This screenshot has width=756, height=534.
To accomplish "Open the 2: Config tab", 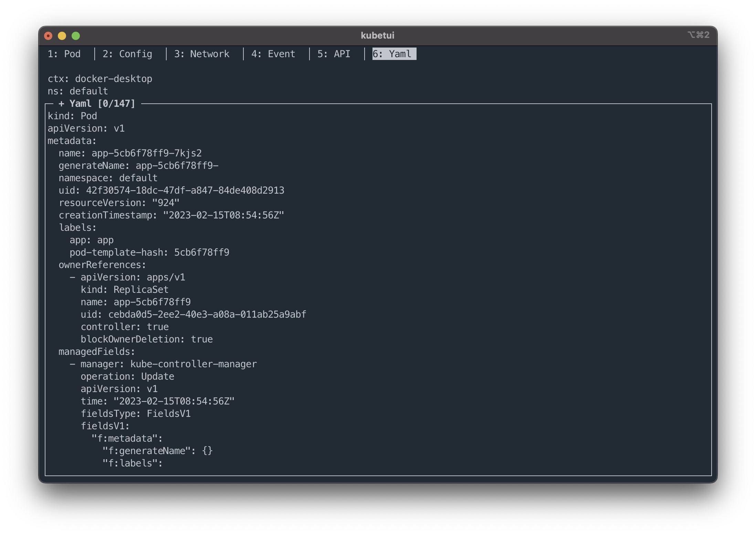I will [127, 54].
